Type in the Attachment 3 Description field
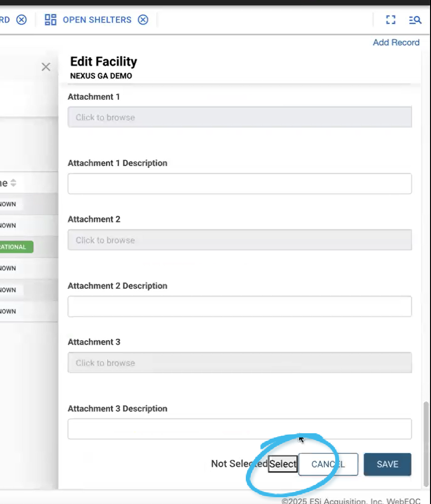Viewport: 431px width, 504px height. [240, 429]
